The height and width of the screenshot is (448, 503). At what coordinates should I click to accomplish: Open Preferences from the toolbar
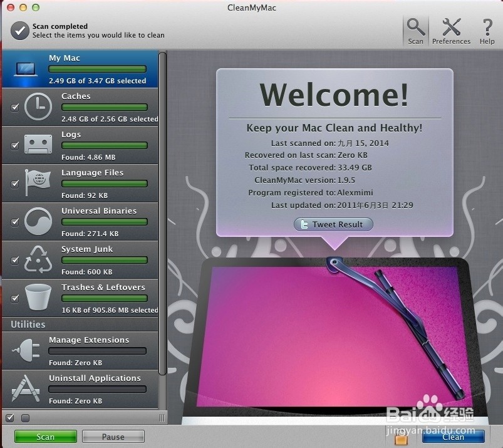click(451, 31)
